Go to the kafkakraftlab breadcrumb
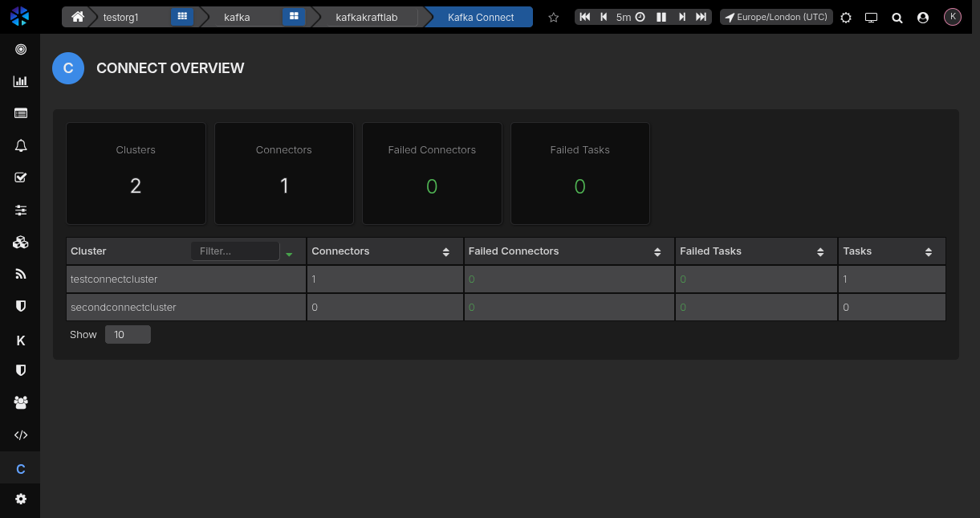 coord(366,17)
